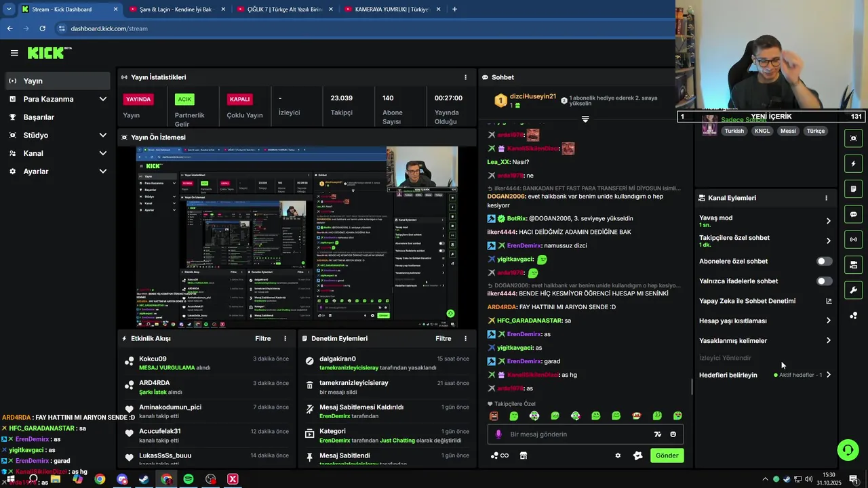Click the document note widget icon
Viewport: 868px width, 488px height.
(x=853, y=188)
